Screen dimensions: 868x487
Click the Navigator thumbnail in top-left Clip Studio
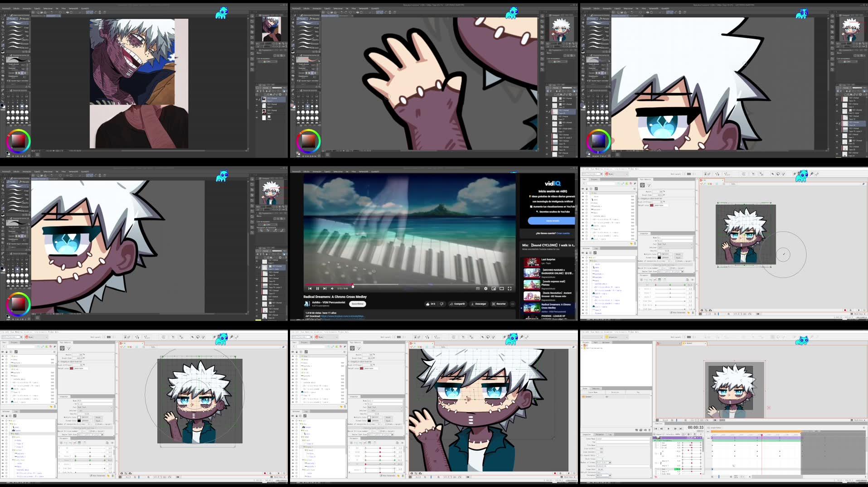271,29
